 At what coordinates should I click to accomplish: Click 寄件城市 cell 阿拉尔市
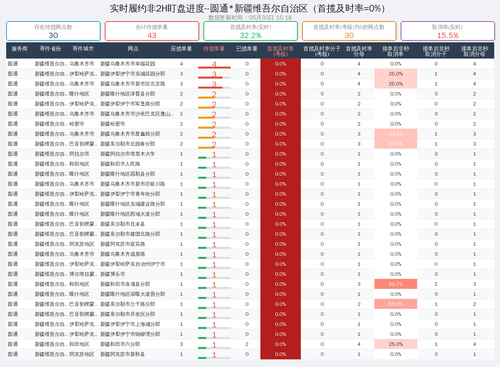pos(79,154)
